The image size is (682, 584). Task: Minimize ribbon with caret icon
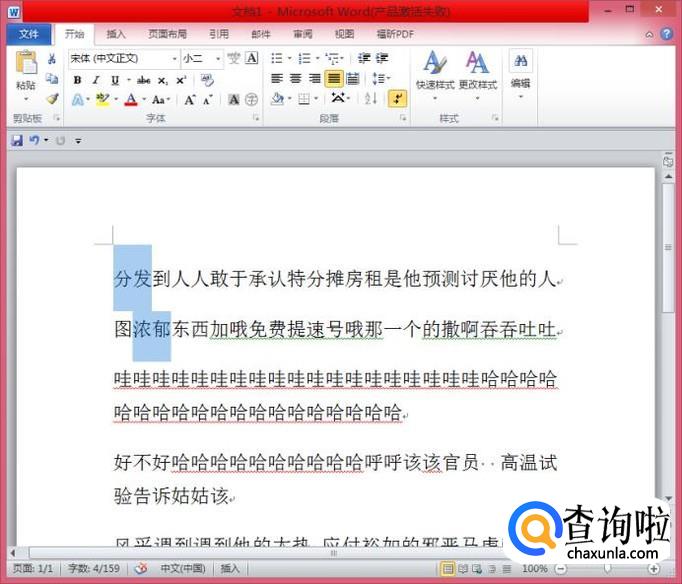coord(649,34)
